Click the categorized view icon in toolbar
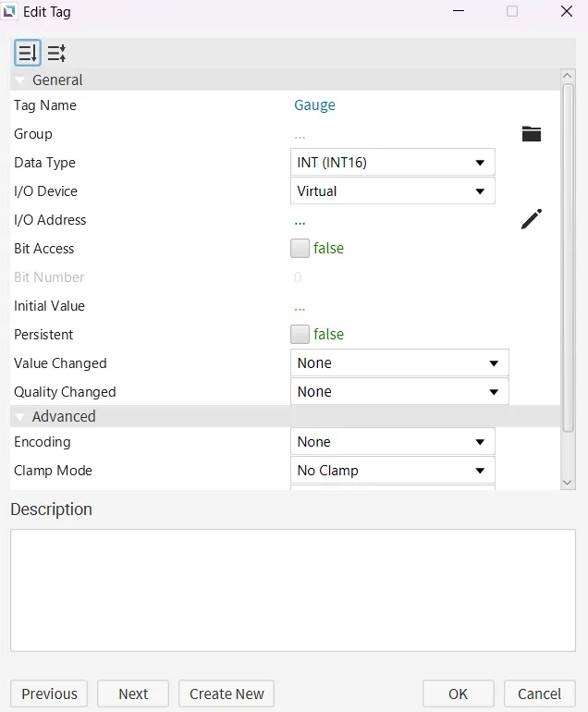The width and height of the screenshot is (588, 712). click(x=28, y=53)
